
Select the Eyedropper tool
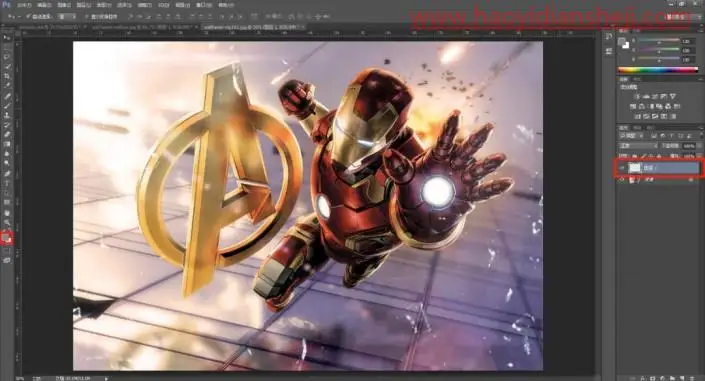[x=7, y=86]
